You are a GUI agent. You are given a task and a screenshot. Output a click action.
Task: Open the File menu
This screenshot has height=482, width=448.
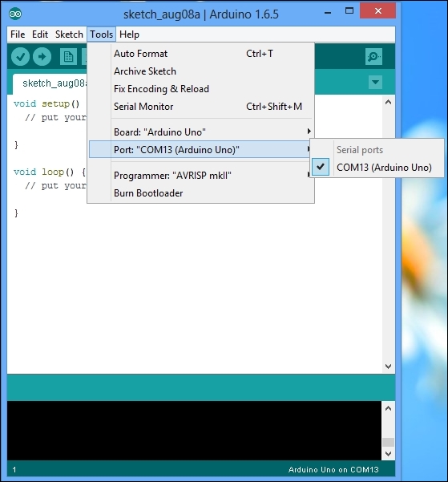[x=18, y=34]
